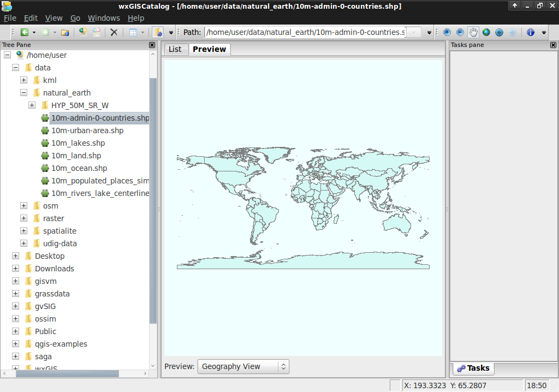559x392 pixels.
Task: Click the Tasks button at bottom
Action: click(x=473, y=369)
